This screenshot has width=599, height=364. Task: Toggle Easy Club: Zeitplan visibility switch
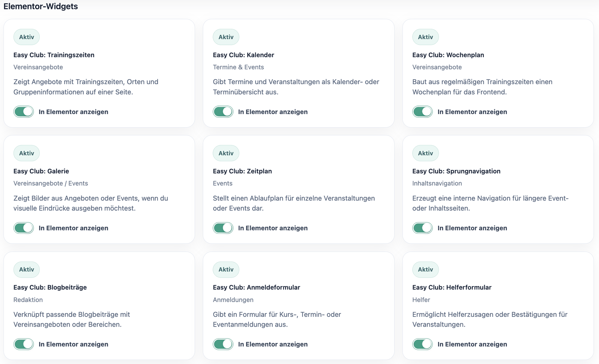(223, 228)
